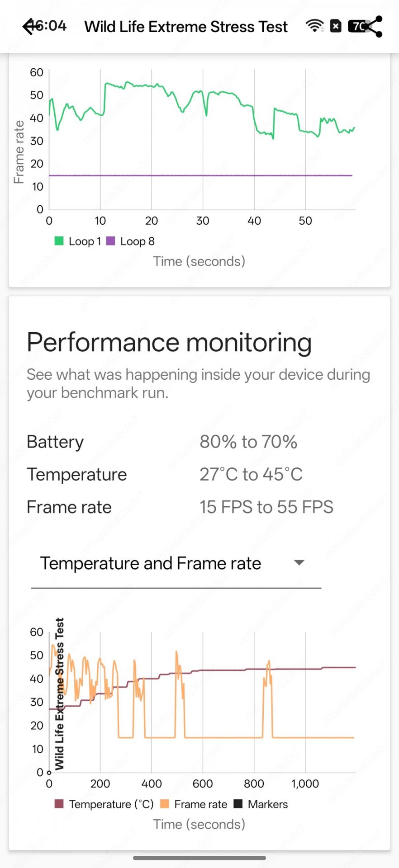Click the purple Loop 8 color swatch
This screenshot has width=399, height=868.
click(x=110, y=241)
